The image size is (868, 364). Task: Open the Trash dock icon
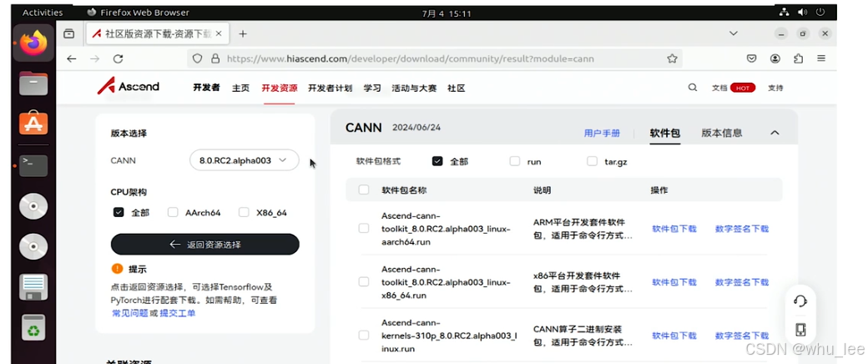point(33,327)
